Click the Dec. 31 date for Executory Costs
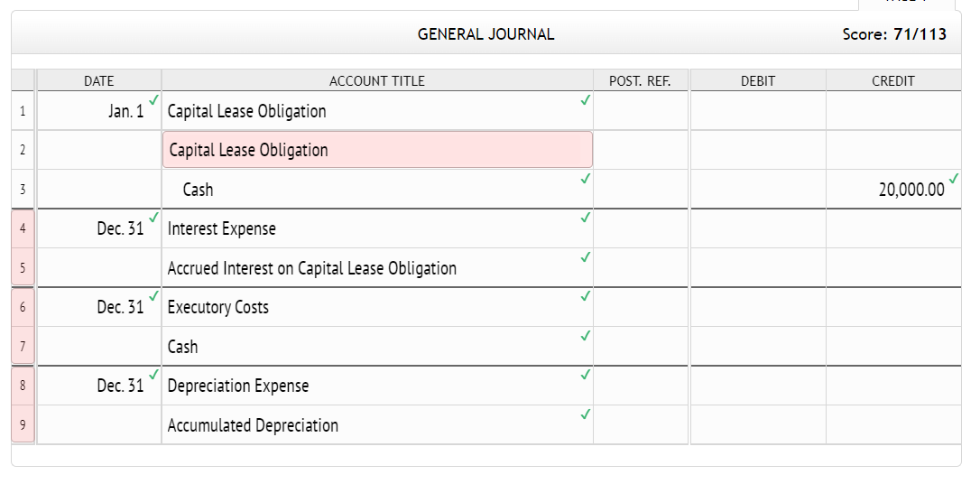Image resolution: width=980 pixels, height=484 pixels. [98, 307]
